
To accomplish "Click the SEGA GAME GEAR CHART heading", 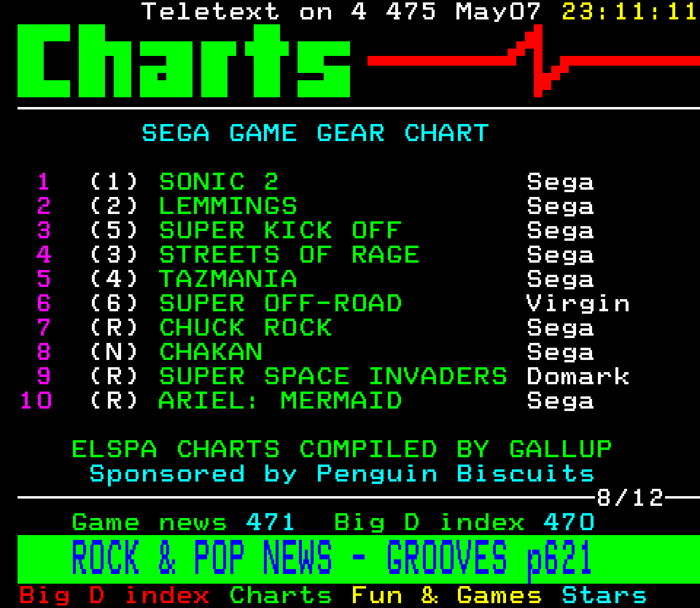I will (315, 133).
